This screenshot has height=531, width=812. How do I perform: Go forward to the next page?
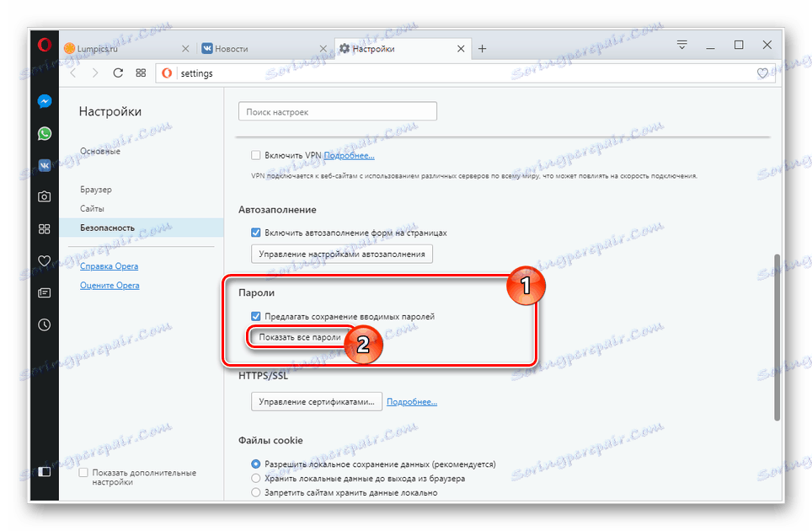click(95, 73)
